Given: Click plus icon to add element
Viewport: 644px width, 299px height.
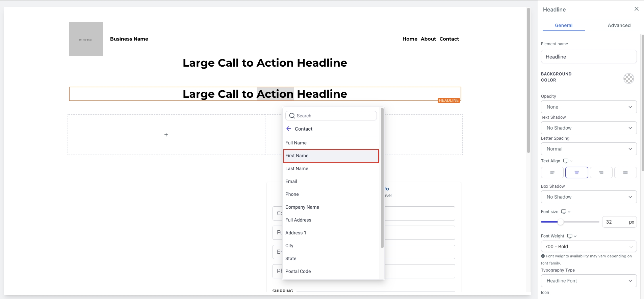Looking at the screenshot, I should coord(166,135).
